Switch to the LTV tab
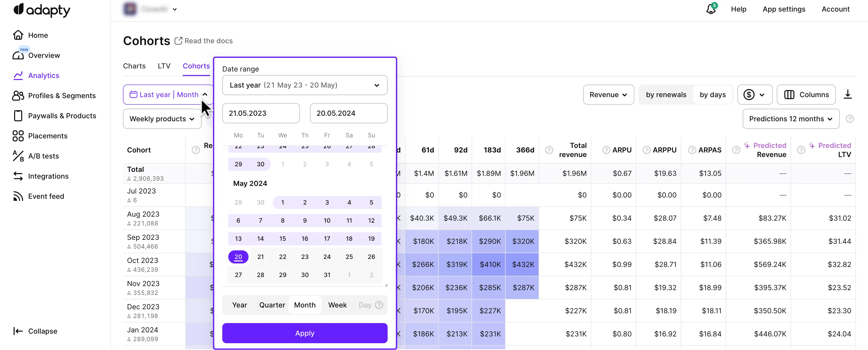 tap(164, 66)
